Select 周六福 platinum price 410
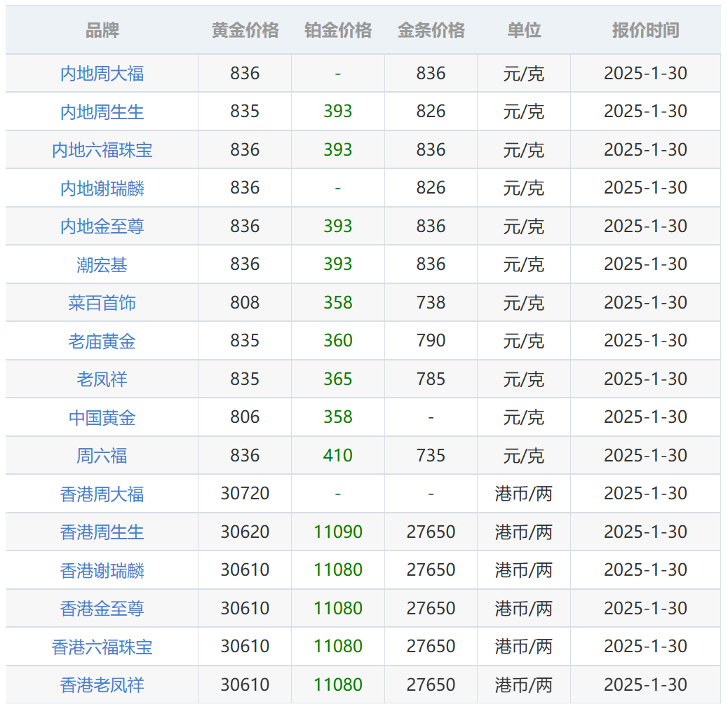 click(x=338, y=456)
